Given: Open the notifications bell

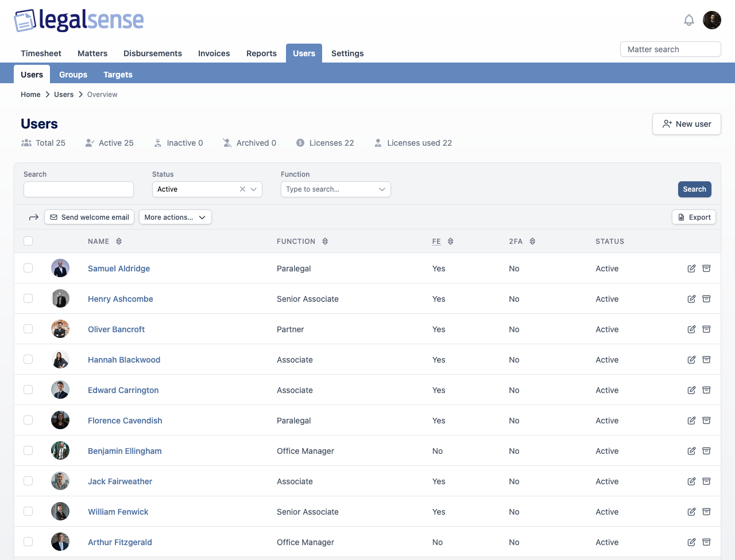Looking at the screenshot, I should [x=689, y=20].
